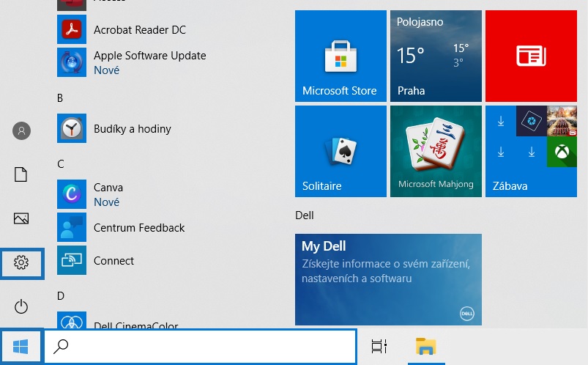Jump to letter B section header
The width and height of the screenshot is (588, 365).
tap(60, 98)
